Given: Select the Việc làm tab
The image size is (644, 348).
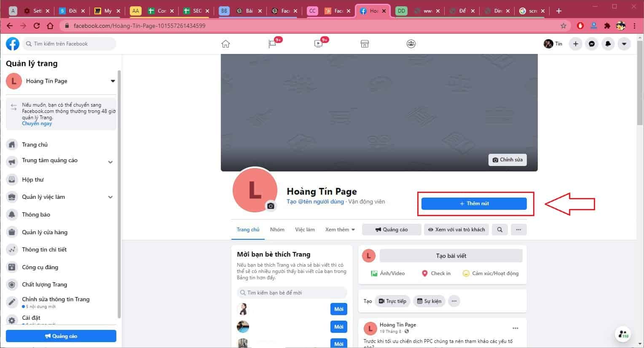Looking at the screenshot, I should [x=305, y=230].
